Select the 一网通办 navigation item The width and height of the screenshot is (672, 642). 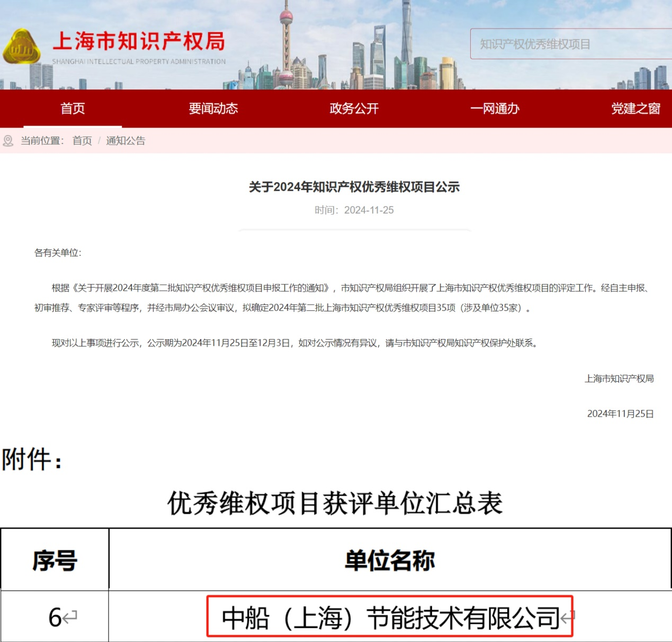[x=495, y=109]
